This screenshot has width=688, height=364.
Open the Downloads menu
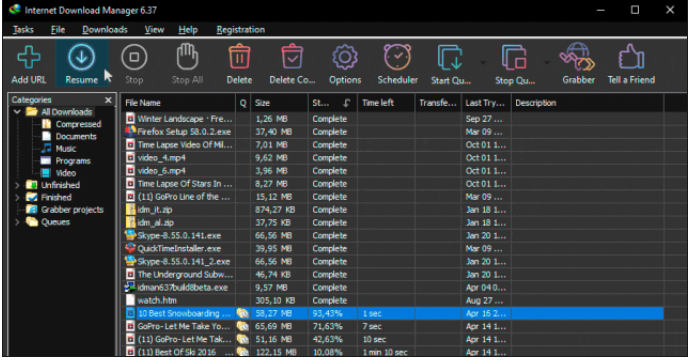(x=105, y=29)
